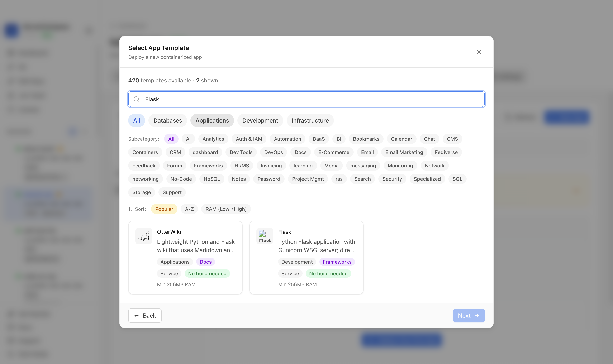The width and height of the screenshot is (613, 364).
Task: Filter by DevOps subcategory
Action: [274, 152]
